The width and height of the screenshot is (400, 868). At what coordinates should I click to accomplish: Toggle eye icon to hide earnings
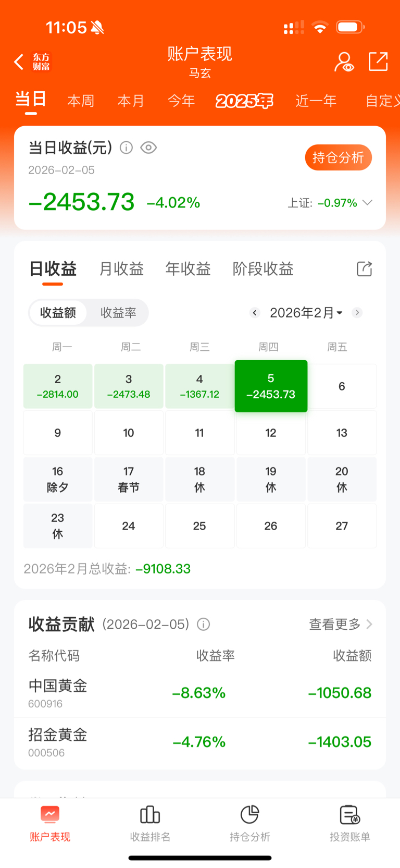(x=148, y=148)
